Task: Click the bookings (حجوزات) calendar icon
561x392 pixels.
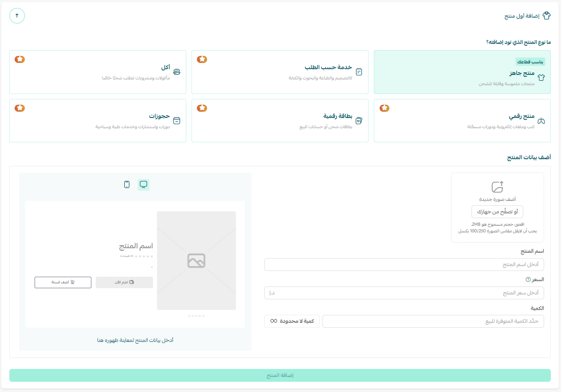Action: 177,121
